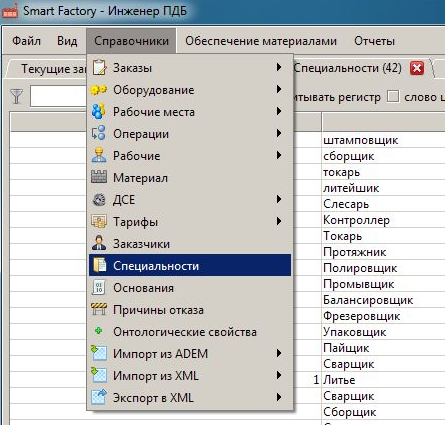Expand the Импорт из XML submenu arrow
The height and width of the screenshot is (425, 445).
pyautogui.click(x=279, y=375)
